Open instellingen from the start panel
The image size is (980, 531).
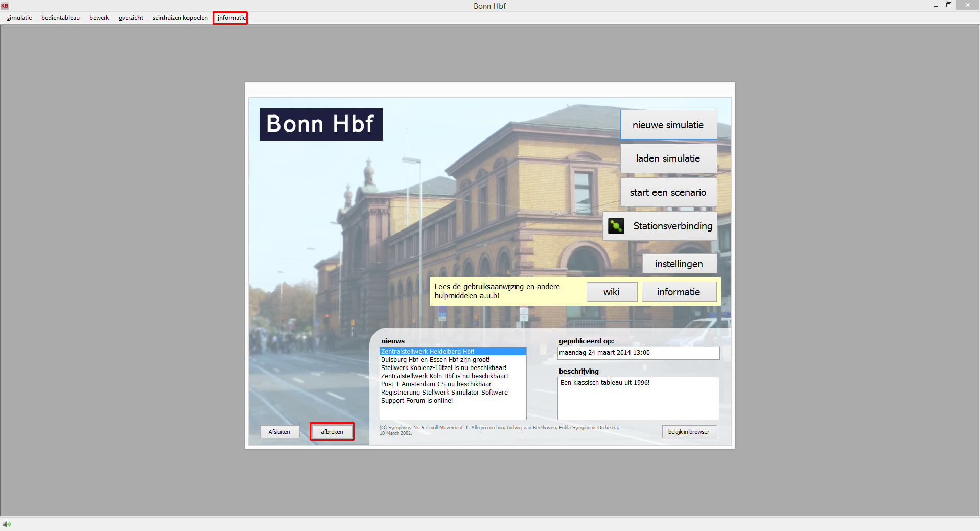[679, 264]
